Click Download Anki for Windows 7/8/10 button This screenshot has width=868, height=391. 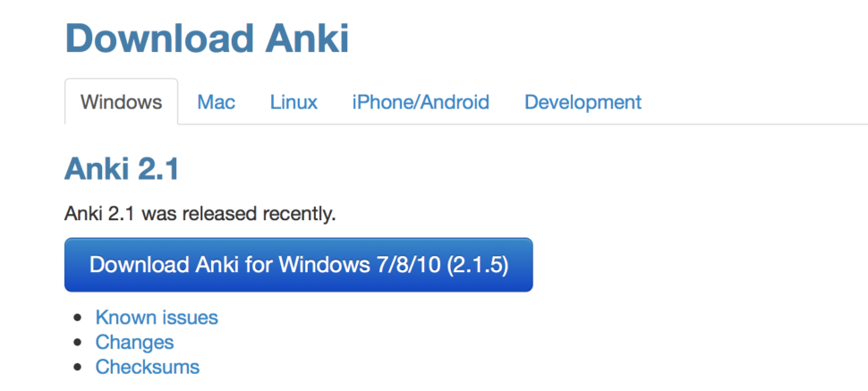pyautogui.click(x=298, y=265)
